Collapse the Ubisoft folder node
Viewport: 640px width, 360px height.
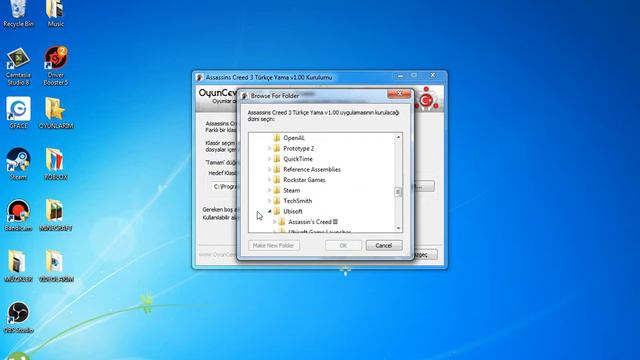click(x=269, y=211)
